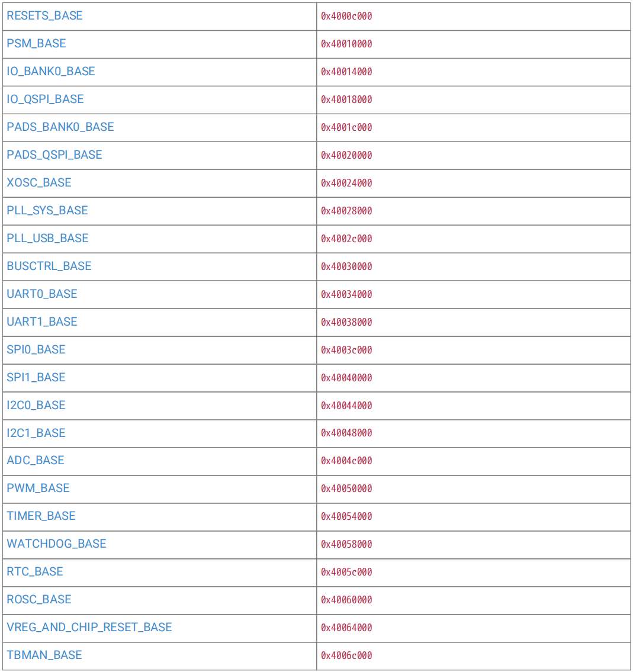Select the WATCHDOG_BASE link
Viewport: 633px width, 672px height.
point(57,544)
